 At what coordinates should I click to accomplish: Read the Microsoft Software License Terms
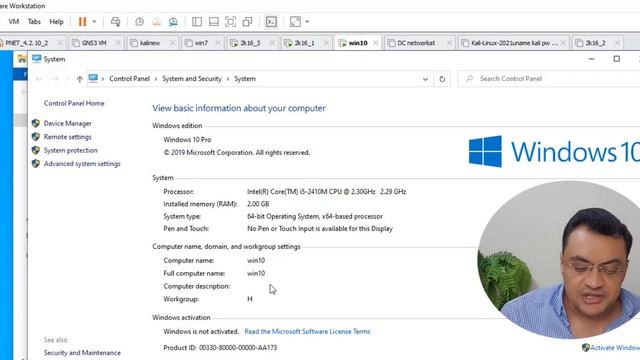click(x=307, y=331)
